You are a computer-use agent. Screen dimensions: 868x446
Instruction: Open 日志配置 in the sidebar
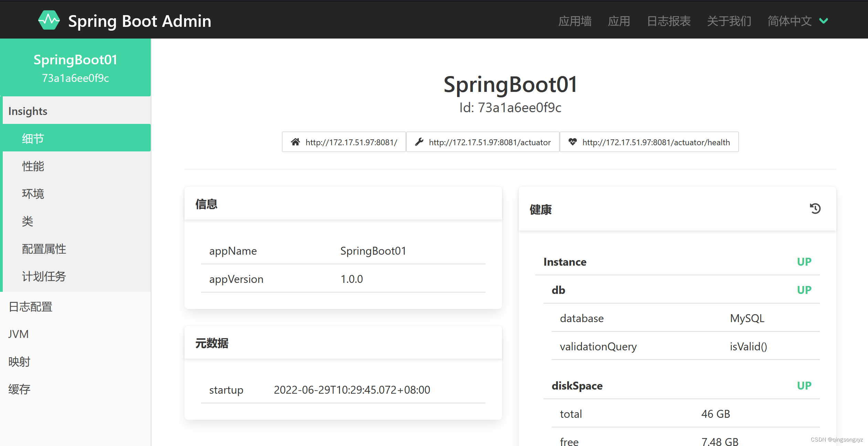click(x=75, y=306)
